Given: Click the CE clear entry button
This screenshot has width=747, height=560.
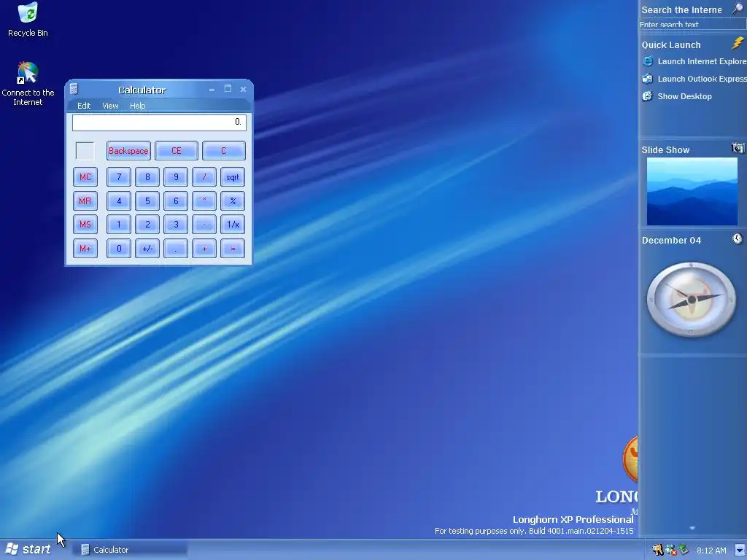Looking at the screenshot, I should pos(177,150).
